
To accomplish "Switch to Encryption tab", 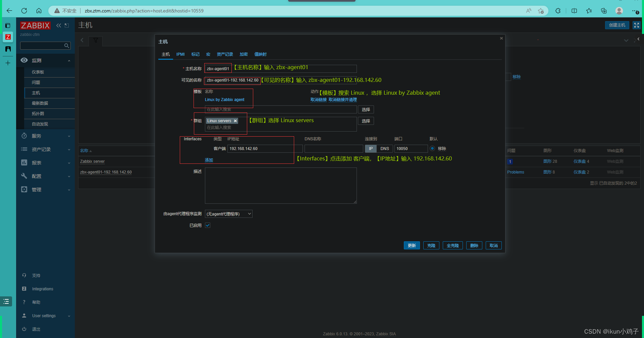I will [244, 54].
